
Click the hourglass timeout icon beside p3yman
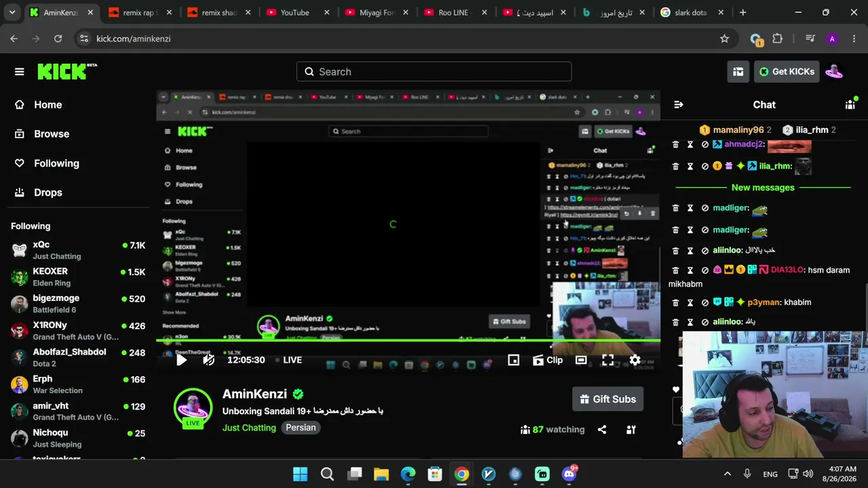(x=690, y=302)
